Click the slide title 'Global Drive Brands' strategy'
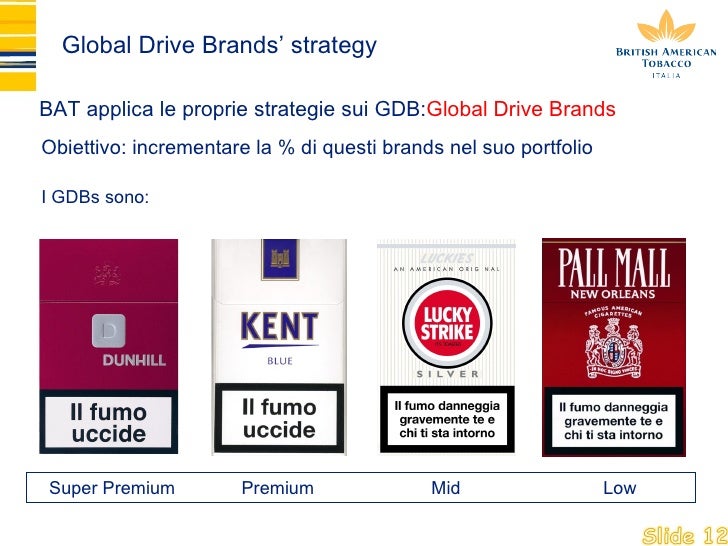728x546 pixels. coord(219,46)
